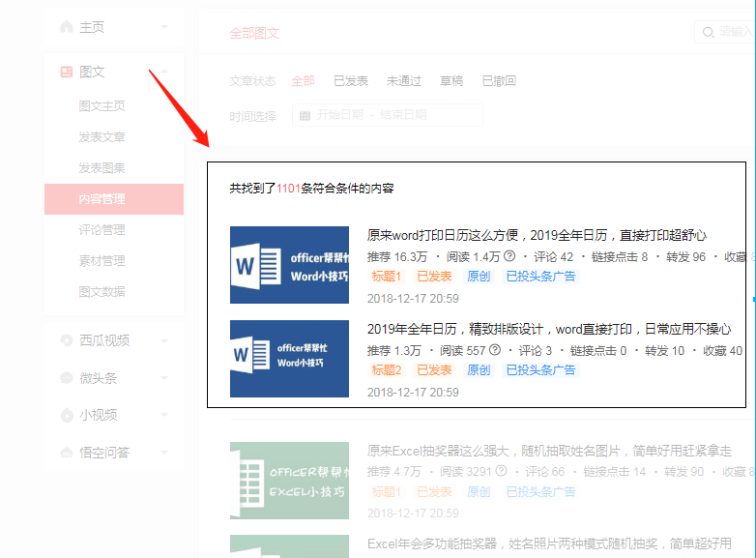Click 收藏 40 statistic
This screenshot has width=756, height=558.
722,351
